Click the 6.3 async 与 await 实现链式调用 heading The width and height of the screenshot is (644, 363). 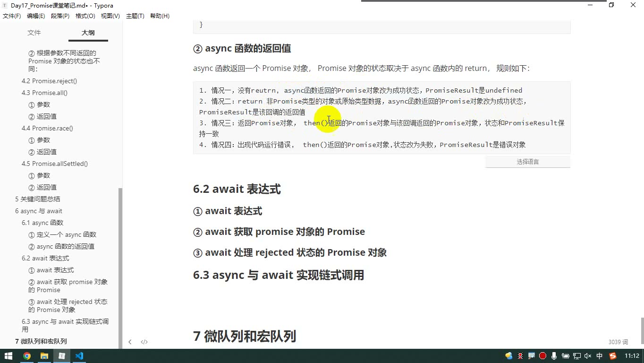click(278, 275)
